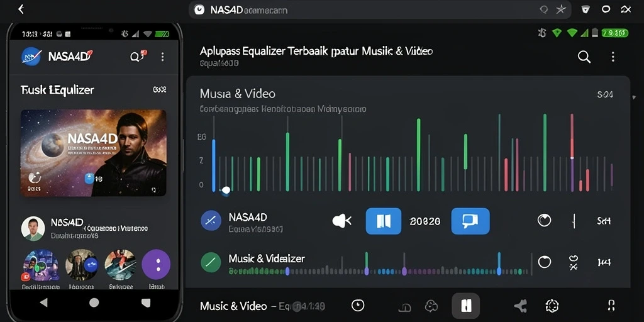This screenshot has width=644, height=322.
Task: Click the NASA4D title in the phone header
Action: [70, 57]
